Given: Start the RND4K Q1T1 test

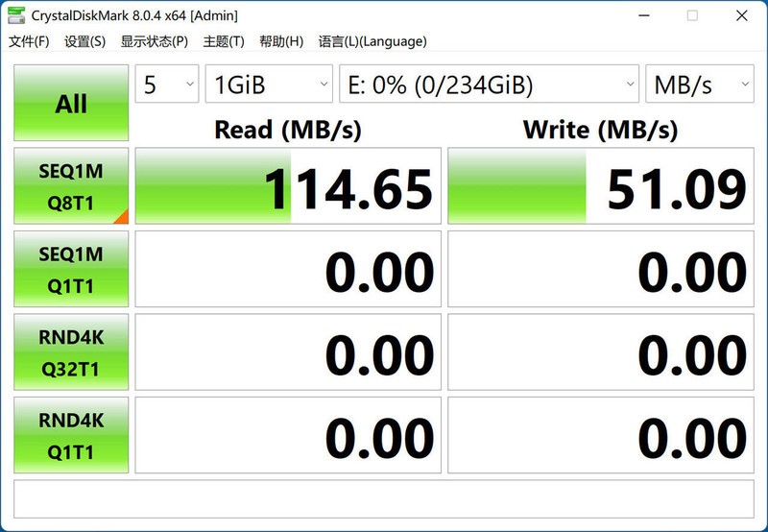Looking at the screenshot, I should pos(71,435).
